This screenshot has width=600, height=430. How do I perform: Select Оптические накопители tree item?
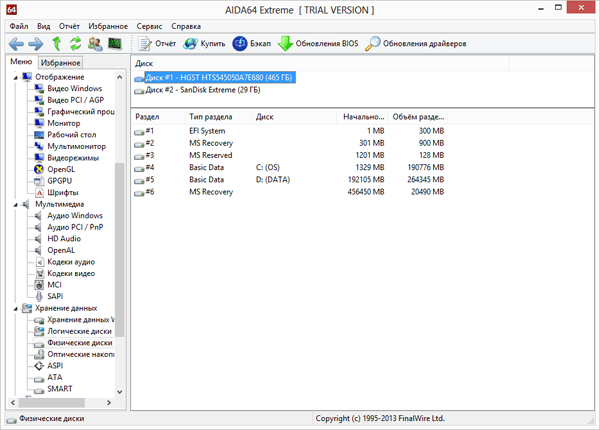coord(81,354)
